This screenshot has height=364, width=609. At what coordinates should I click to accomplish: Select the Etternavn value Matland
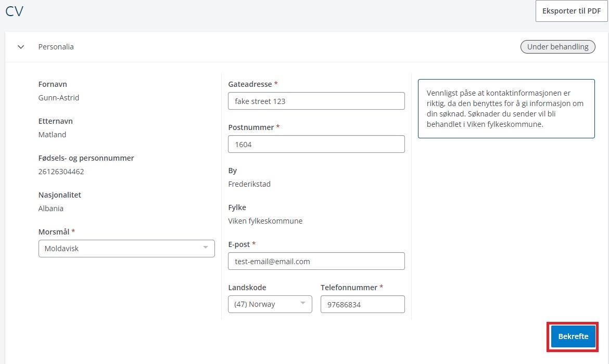[x=52, y=135]
